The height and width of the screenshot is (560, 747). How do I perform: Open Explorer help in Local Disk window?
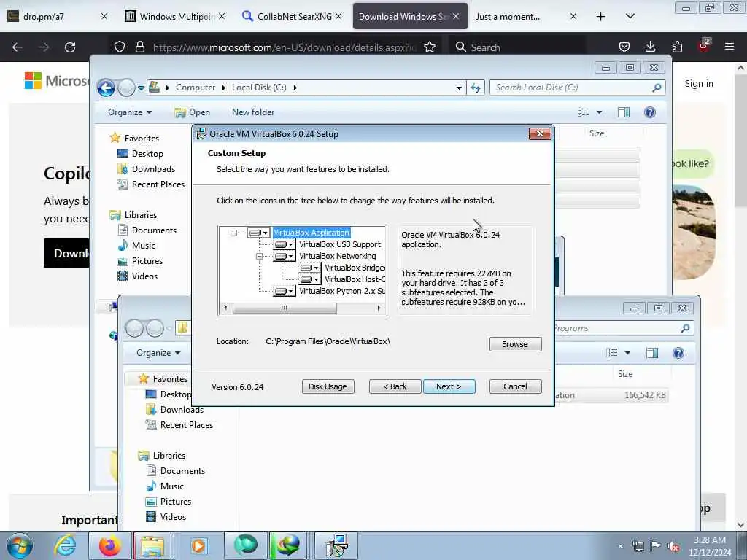coord(650,112)
